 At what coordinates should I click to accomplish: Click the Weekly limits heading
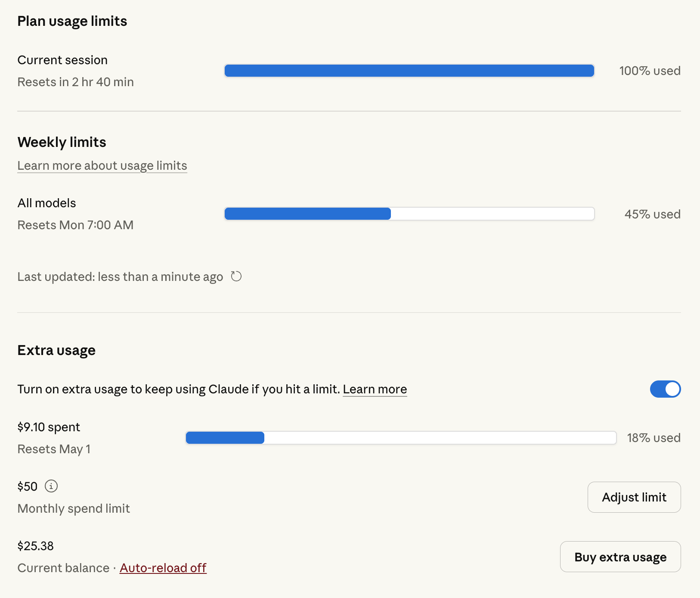coord(62,142)
